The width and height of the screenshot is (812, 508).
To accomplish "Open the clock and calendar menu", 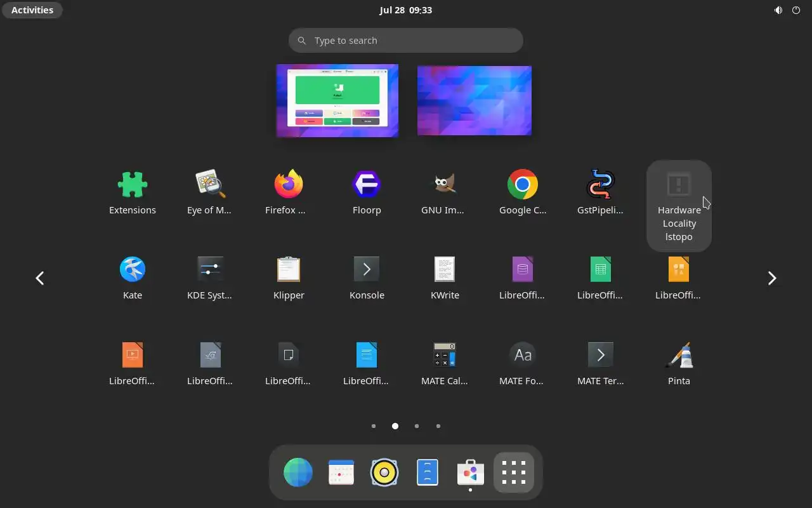I will coord(406,10).
